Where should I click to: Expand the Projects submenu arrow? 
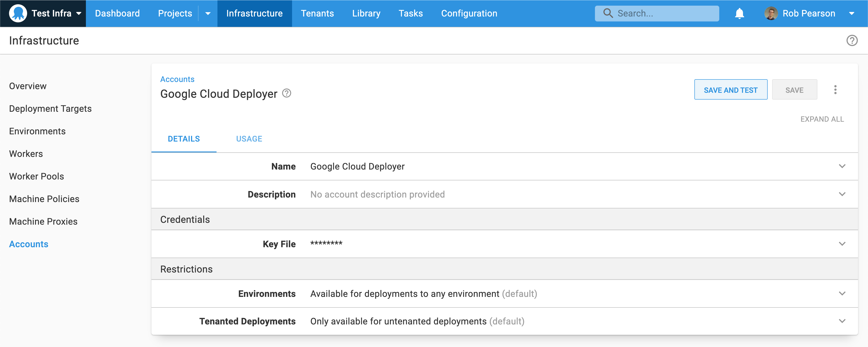point(208,14)
